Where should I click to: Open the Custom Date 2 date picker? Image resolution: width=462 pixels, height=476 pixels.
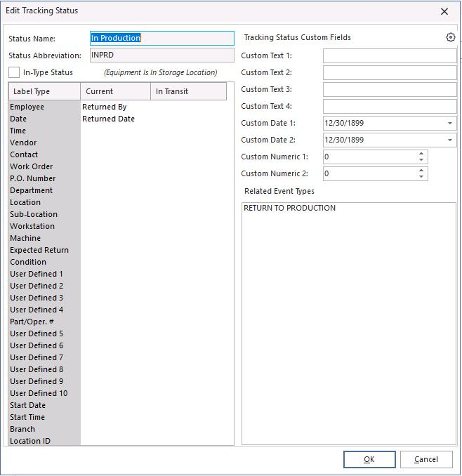point(449,140)
